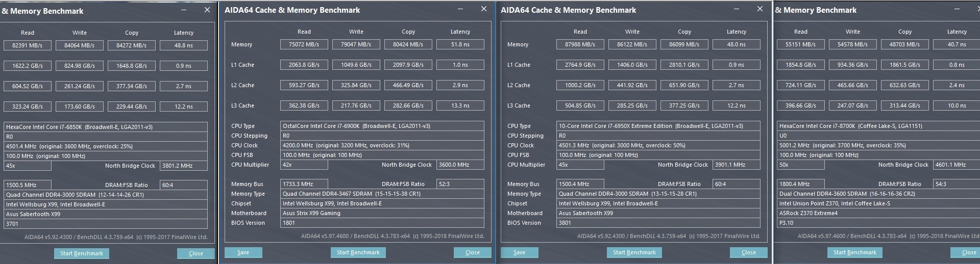Select the Asus Strix X99 Gaming motherboard field
Viewport: 980px width, 264px height.
[x=382, y=213]
